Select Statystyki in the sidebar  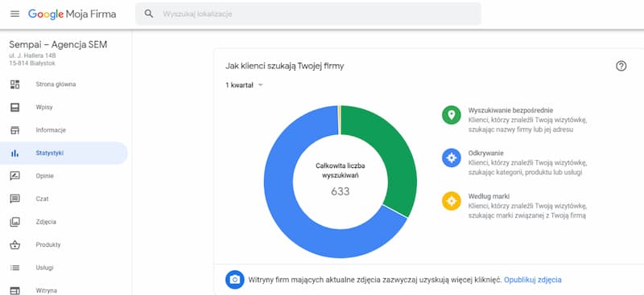pos(64,153)
